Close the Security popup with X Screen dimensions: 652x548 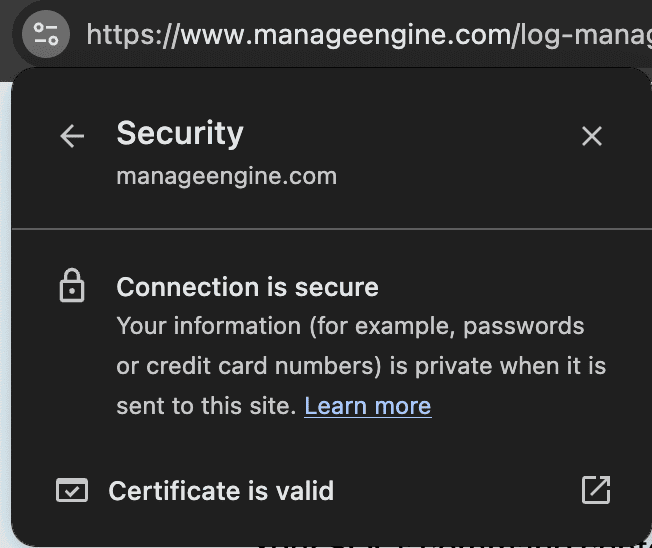pos(592,136)
